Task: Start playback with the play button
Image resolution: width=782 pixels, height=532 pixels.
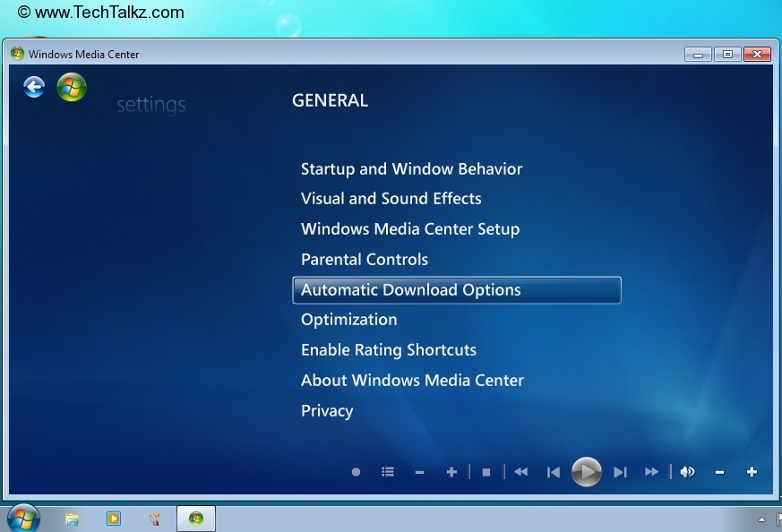Action: point(587,472)
